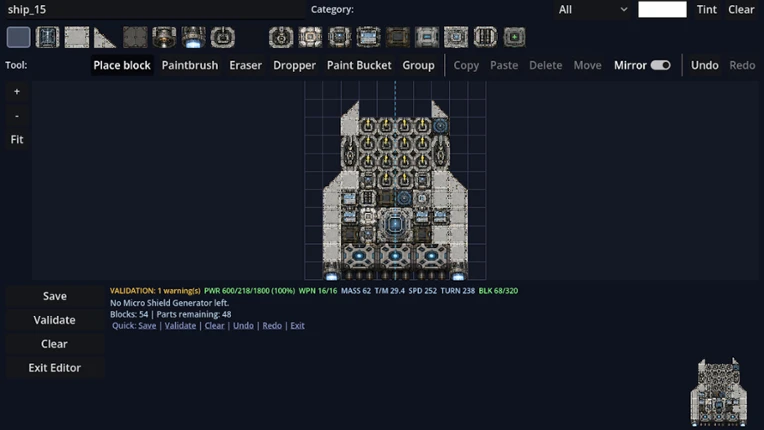Image resolution: width=764 pixels, height=430 pixels.
Task: Click the ship_15 name field
Action: [x=155, y=9]
